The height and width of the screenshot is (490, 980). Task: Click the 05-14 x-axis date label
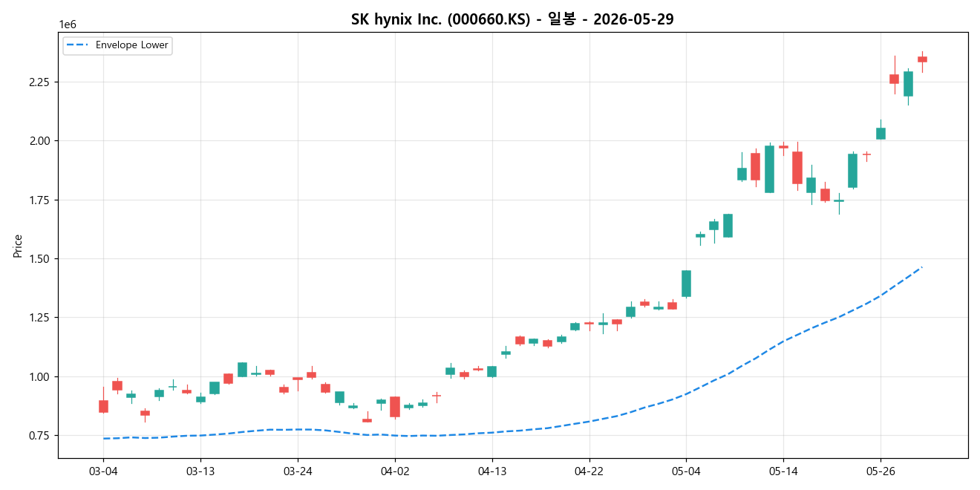click(x=783, y=471)
